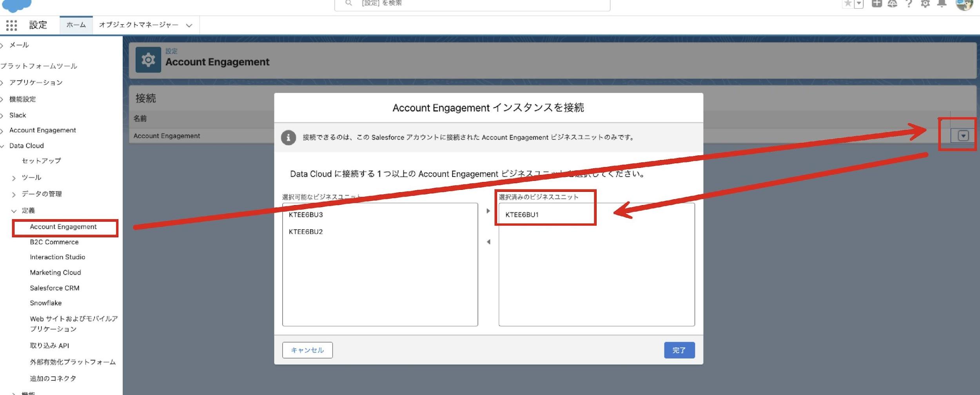The image size is (980, 395).
Task: Open the global actions plus icon
Action: tap(877, 4)
